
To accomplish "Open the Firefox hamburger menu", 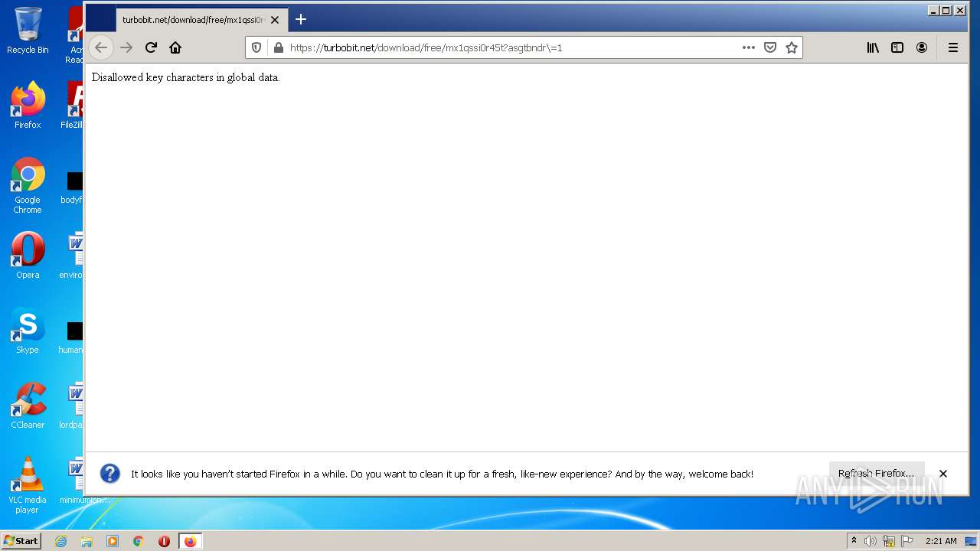I will [x=953, y=47].
